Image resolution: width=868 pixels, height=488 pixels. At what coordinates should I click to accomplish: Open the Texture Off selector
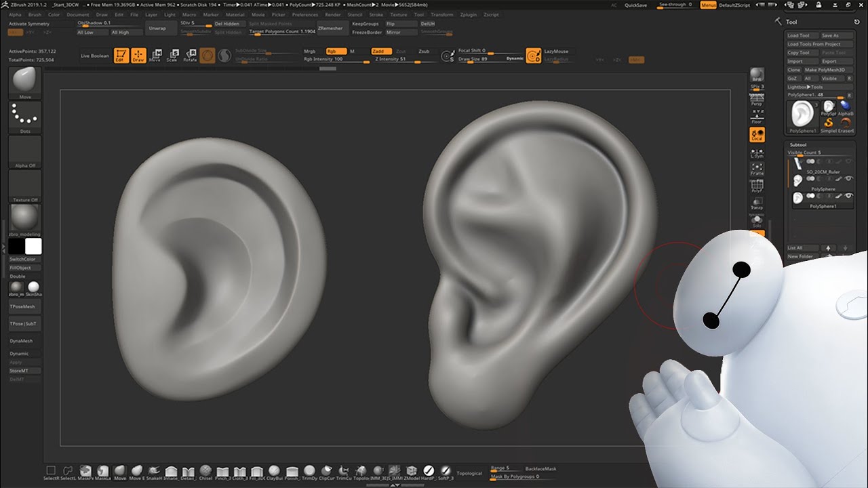(25, 186)
